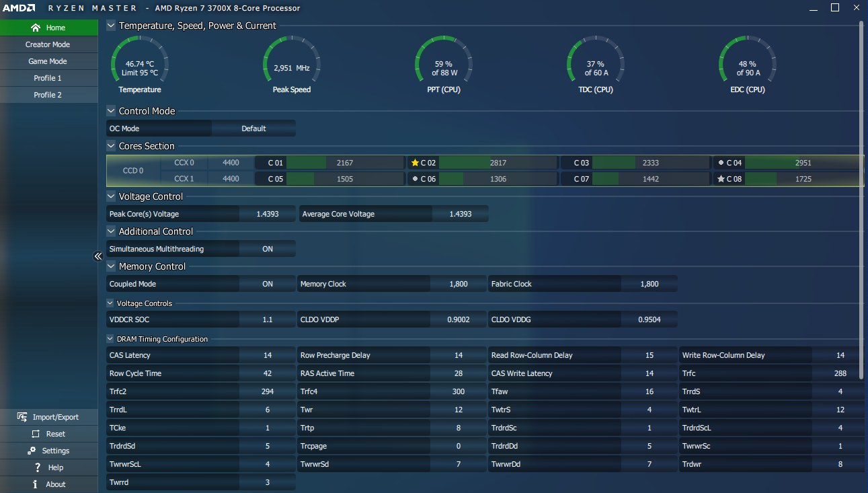
Task: Click the OC Mode Default value
Action: tap(253, 128)
